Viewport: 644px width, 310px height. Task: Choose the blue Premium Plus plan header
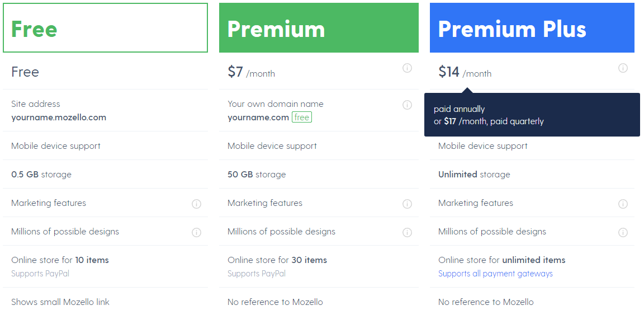532,28
